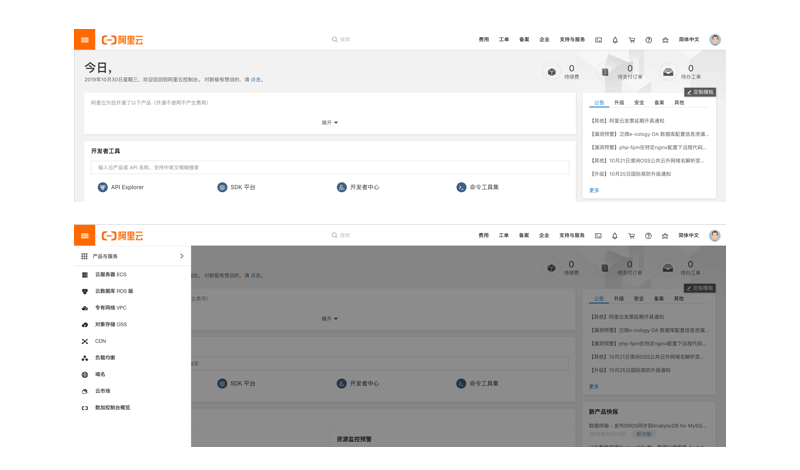Open the e-cology OA notice in top screenshot
Viewport: 800px width, 470px height.
649,134
